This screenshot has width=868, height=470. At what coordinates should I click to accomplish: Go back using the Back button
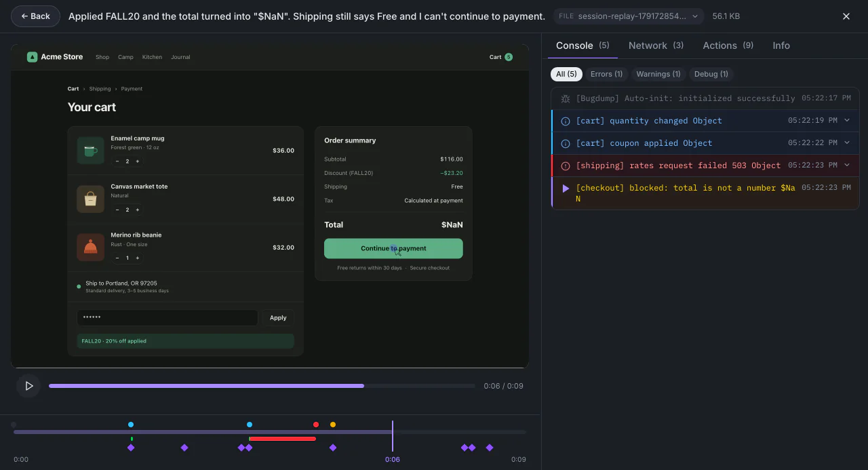[35, 16]
